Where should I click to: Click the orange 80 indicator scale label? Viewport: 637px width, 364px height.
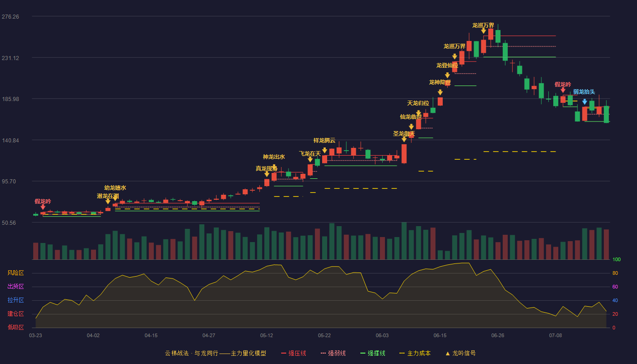click(x=615, y=273)
